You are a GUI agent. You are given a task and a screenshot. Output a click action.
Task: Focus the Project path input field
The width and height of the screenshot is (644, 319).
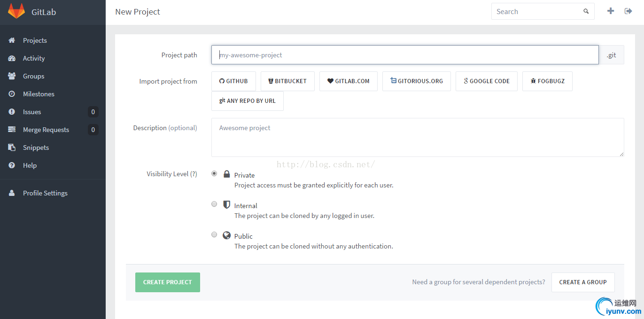tap(405, 55)
